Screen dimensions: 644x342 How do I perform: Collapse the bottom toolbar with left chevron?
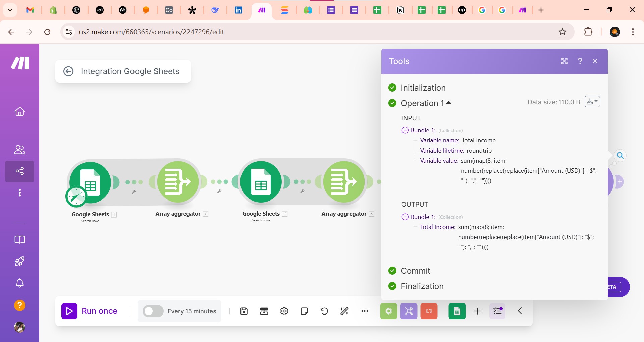point(520,311)
